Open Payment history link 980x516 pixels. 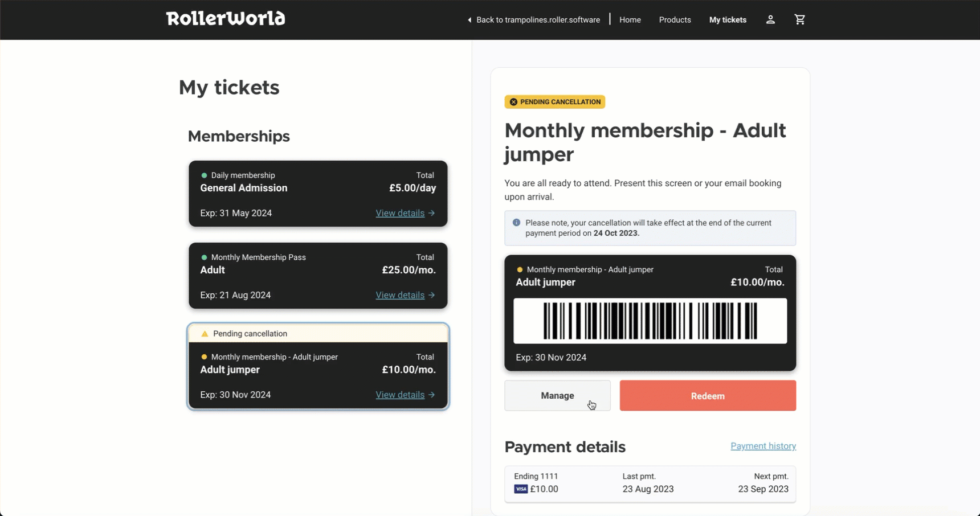tap(763, 446)
